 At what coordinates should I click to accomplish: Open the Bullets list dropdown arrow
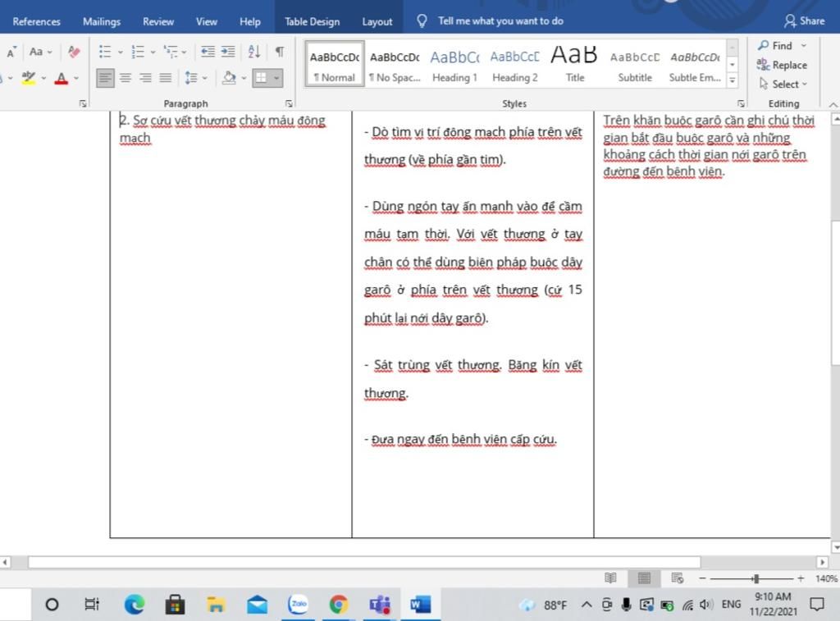tap(121, 52)
